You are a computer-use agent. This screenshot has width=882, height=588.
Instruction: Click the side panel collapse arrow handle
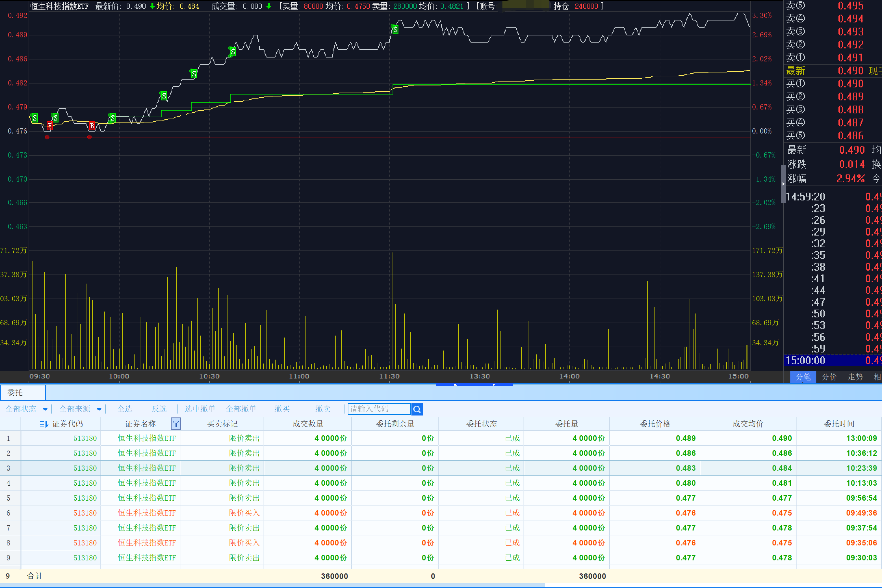[x=783, y=184]
